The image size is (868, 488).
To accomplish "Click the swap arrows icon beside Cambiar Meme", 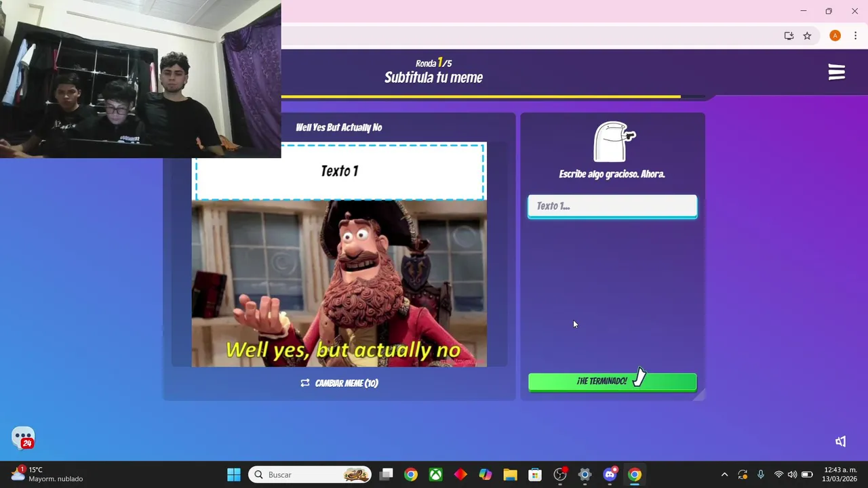I will [305, 383].
